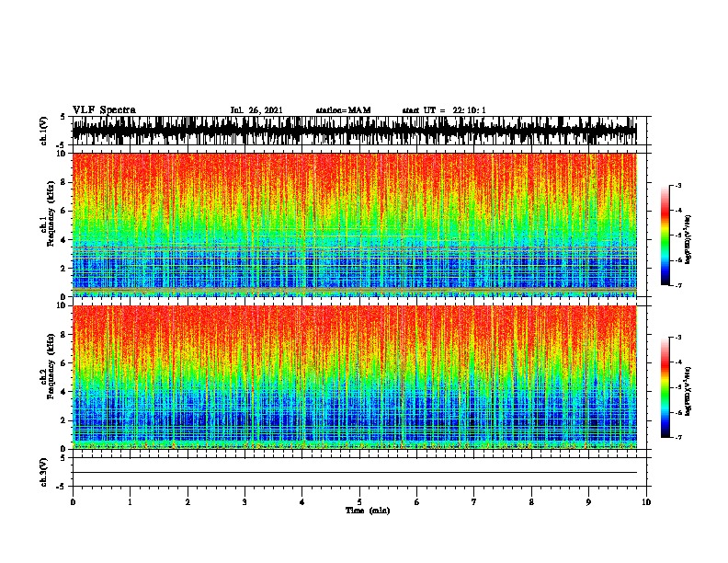Click the time axis tick label "7"
The height and width of the screenshot is (563, 728).
474,502
